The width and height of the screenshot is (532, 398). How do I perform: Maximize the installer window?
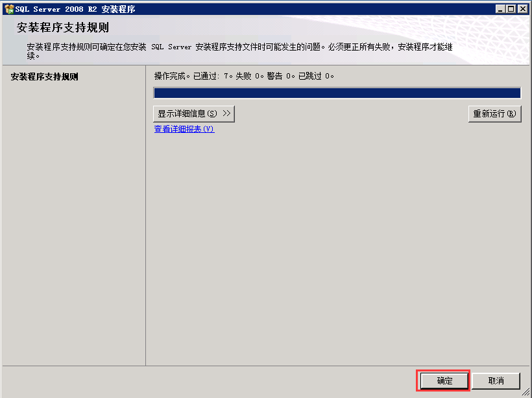click(511, 8)
